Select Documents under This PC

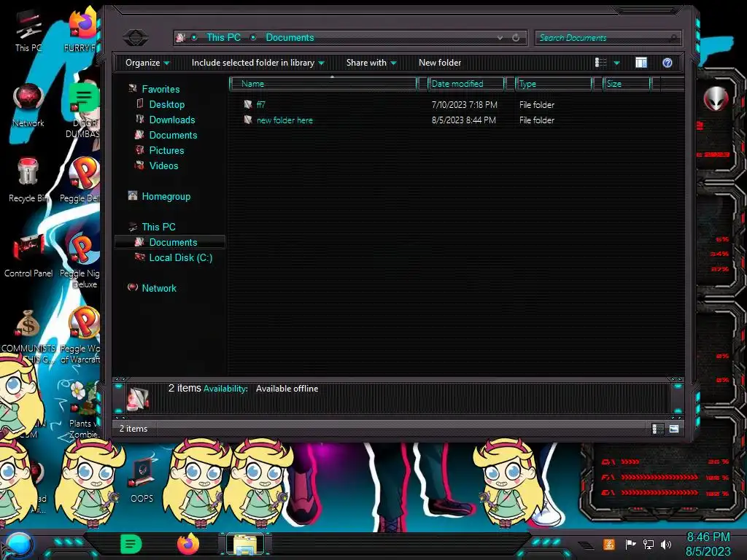pos(170,242)
